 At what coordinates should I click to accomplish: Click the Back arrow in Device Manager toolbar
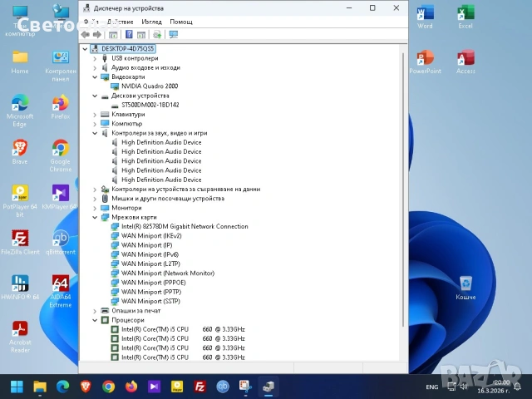(x=86, y=34)
